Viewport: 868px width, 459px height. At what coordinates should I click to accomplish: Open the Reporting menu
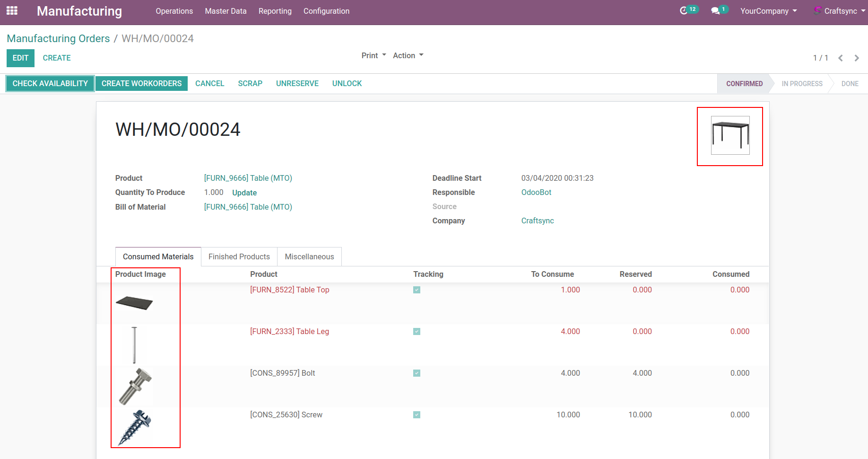[275, 11]
